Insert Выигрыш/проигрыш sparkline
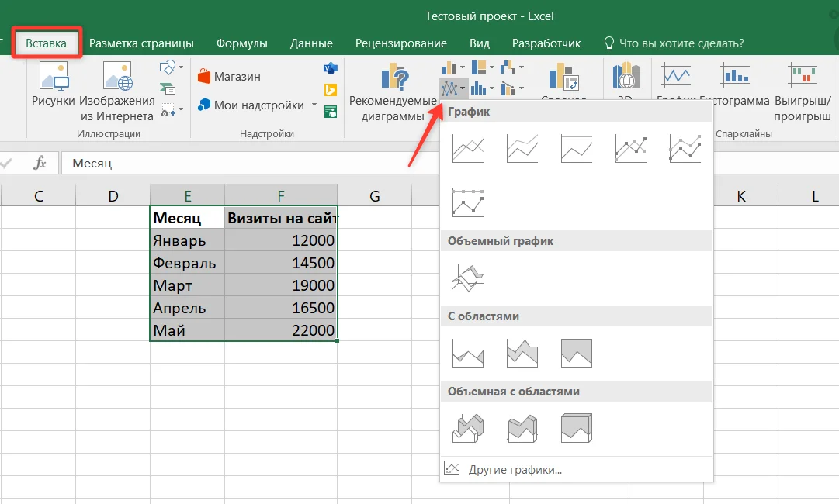The height and width of the screenshot is (504, 839). 802,92
